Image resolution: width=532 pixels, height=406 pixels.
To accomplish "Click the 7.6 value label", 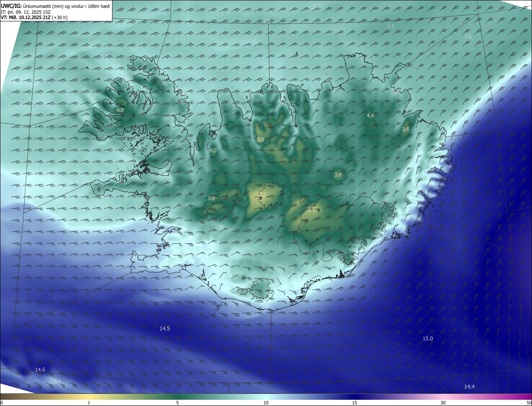I will tap(468, 37).
